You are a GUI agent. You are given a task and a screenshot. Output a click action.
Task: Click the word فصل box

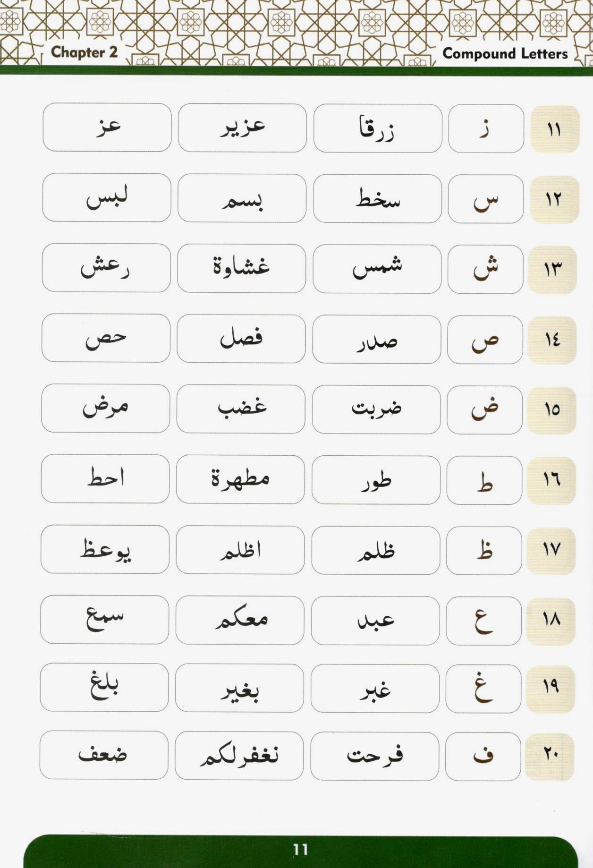click(241, 339)
